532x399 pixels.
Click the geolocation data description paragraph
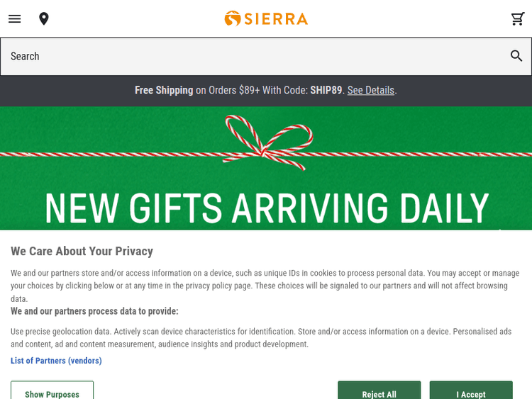click(x=261, y=337)
